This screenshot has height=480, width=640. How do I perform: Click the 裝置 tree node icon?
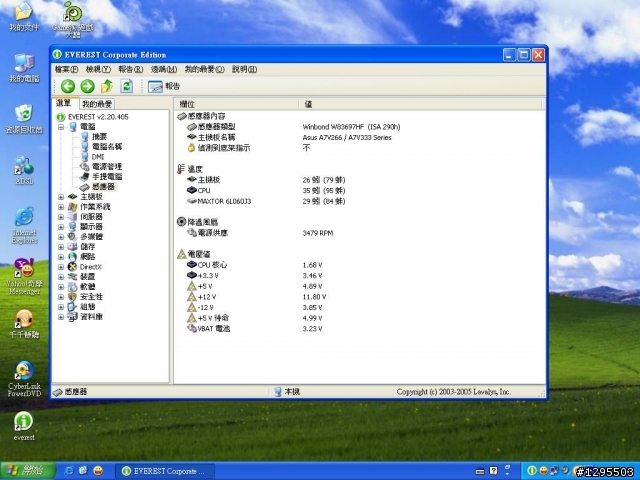click(x=72, y=277)
